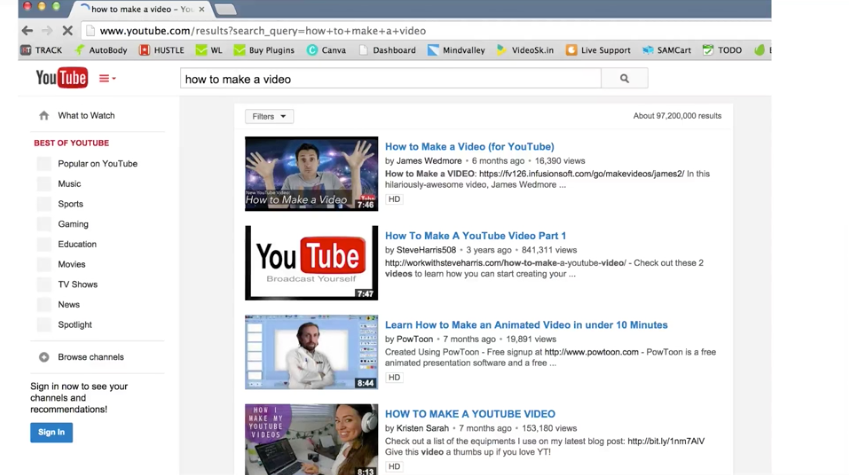Click PowToon animated video thumbnail
Viewport: 849px width, 475px height.
[x=311, y=352]
